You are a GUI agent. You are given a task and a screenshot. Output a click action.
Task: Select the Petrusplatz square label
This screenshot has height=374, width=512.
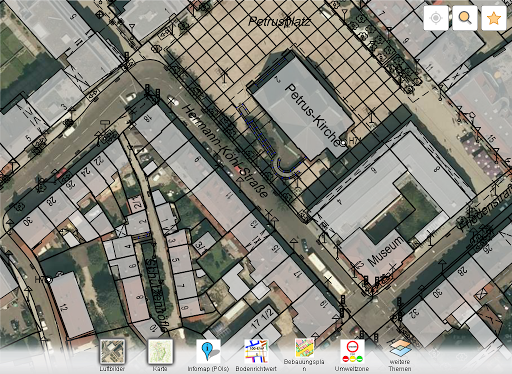(279, 22)
